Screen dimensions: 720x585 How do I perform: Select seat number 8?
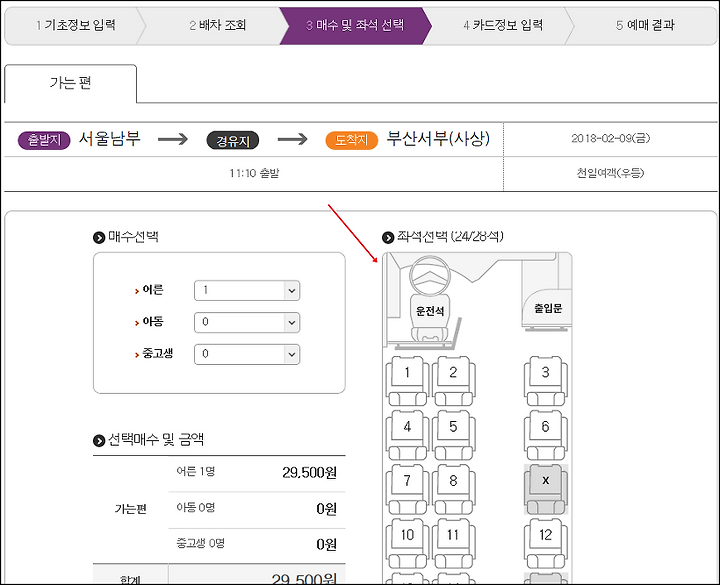(453, 489)
